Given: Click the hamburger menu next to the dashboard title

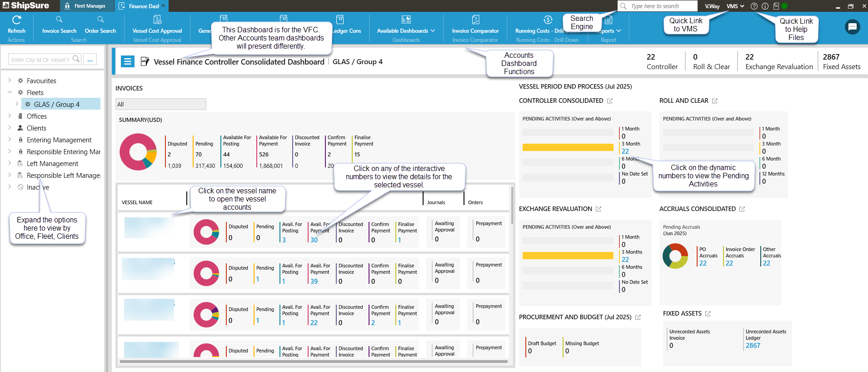Looking at the screenshot, I should pos(128,61).
